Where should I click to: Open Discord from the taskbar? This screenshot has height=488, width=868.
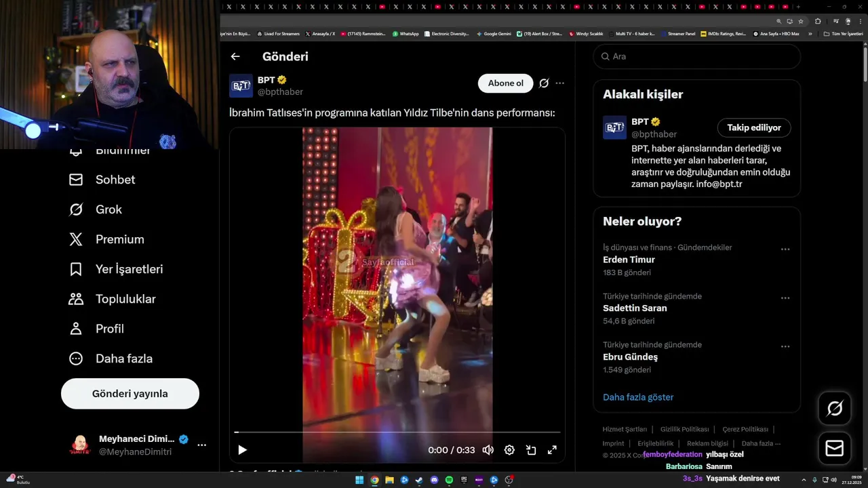pyautogui.click(x=434, y=480)
